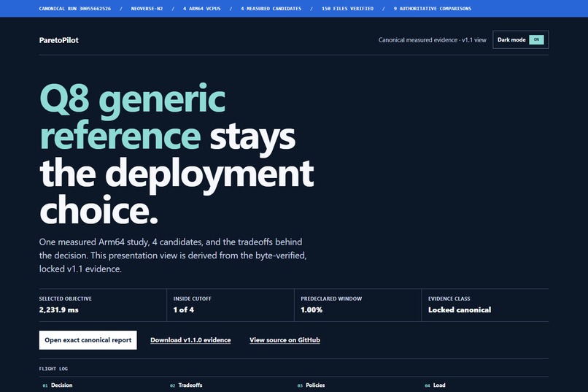View source on GitHub link
Image resolution: width=588 pixels, height=392 pixels.
click(x=285, y=340)
